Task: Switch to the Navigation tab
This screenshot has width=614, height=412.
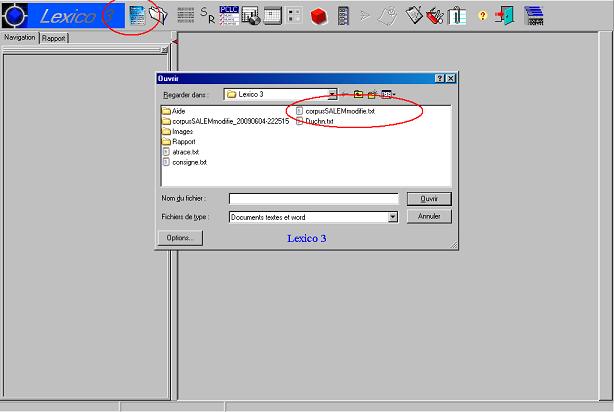Action: pos(20,38)
